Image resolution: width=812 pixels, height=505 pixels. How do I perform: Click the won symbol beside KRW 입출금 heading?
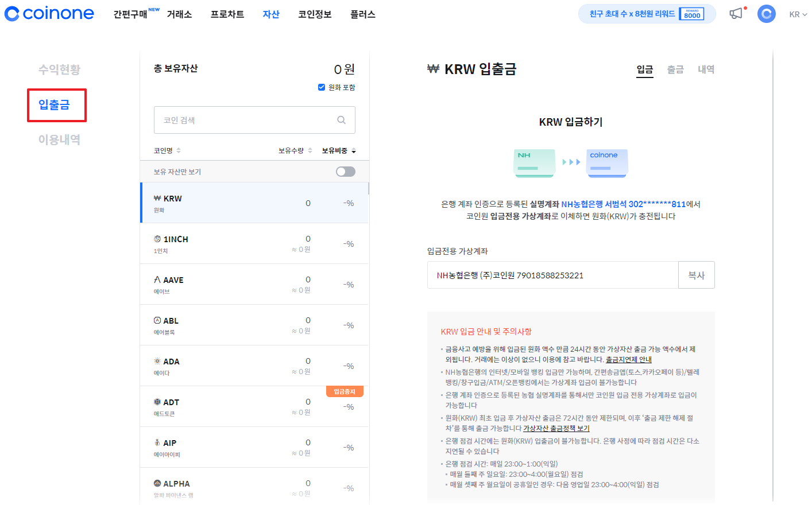433,69
